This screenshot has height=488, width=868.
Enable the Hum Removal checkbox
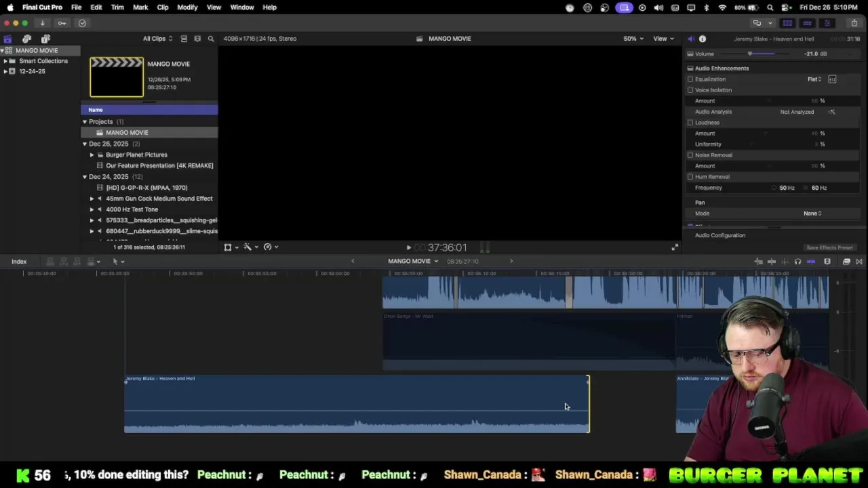pos(690,177)
